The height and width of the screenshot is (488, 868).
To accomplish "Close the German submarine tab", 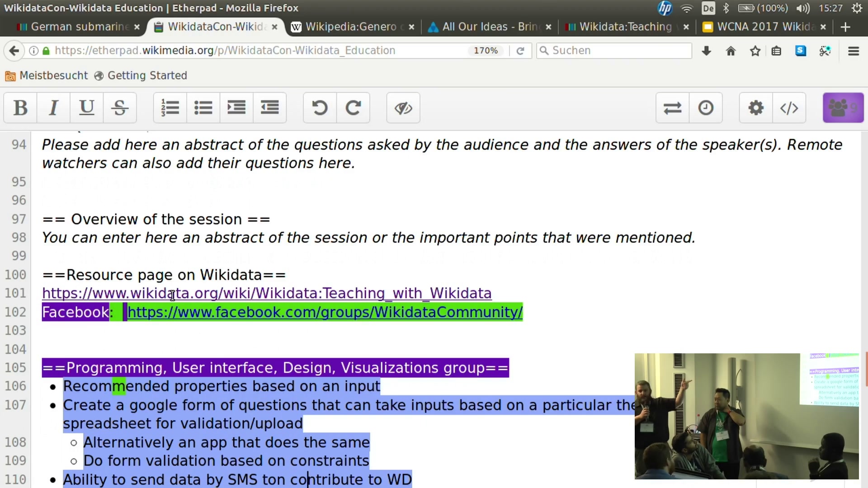I will pyautogui.click(x=137, y=27).
